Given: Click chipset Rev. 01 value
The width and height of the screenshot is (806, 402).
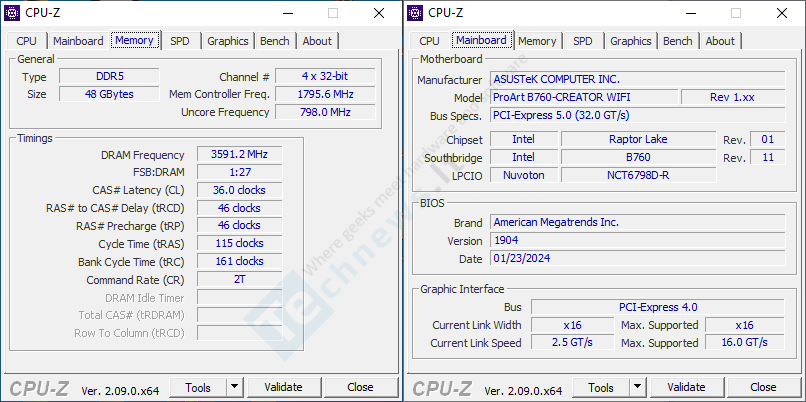Looking at the screenshot, I should 768,139.
